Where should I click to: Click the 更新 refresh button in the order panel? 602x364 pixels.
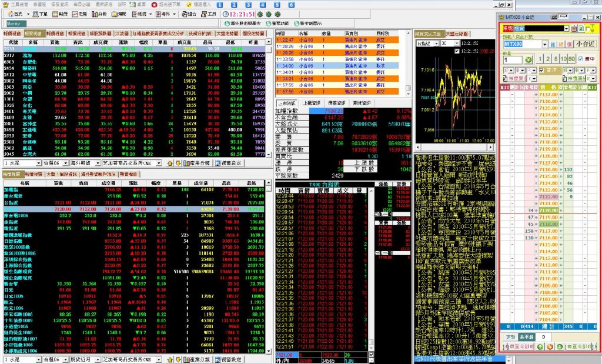510,337
